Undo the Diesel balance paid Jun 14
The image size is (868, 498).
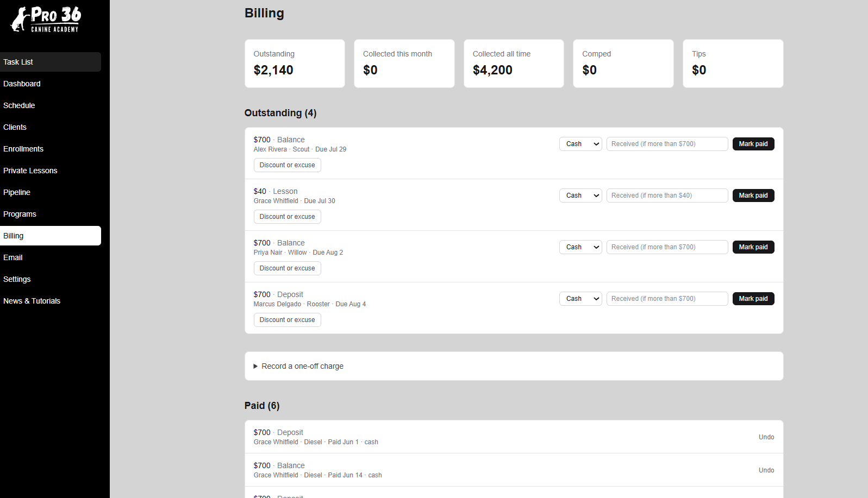tap(766, 470)
